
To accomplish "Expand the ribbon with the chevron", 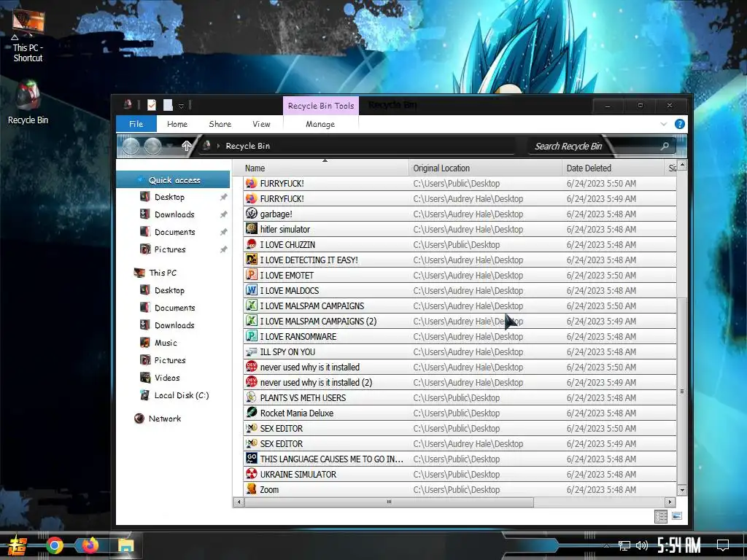I will pyautogui.click(x=664, y=124).
